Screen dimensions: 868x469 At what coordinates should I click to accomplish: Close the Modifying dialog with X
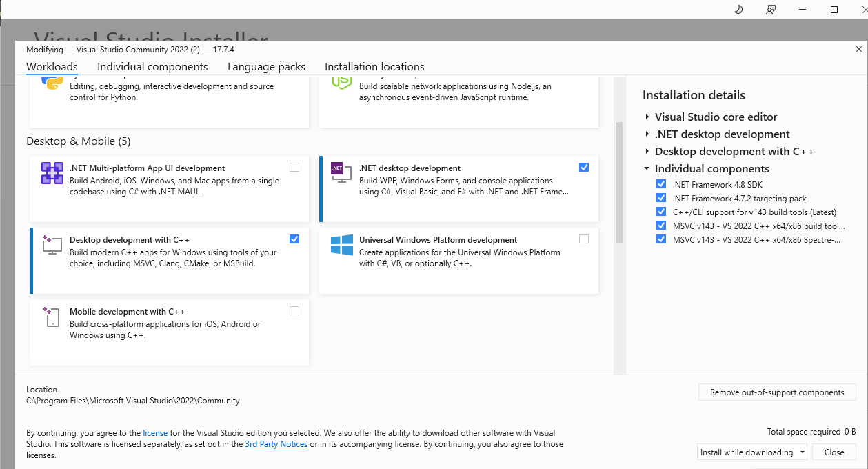858,49
